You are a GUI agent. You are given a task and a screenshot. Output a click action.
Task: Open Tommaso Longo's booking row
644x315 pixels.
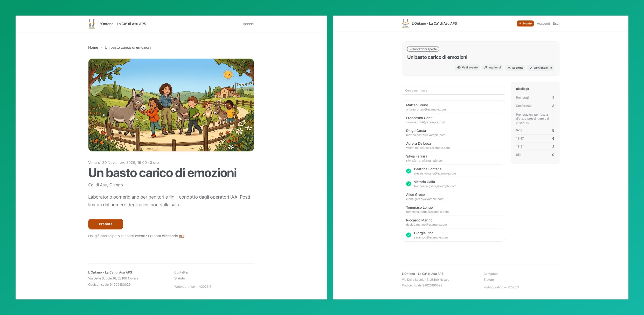pyautogui.click(x=453, y=209)
